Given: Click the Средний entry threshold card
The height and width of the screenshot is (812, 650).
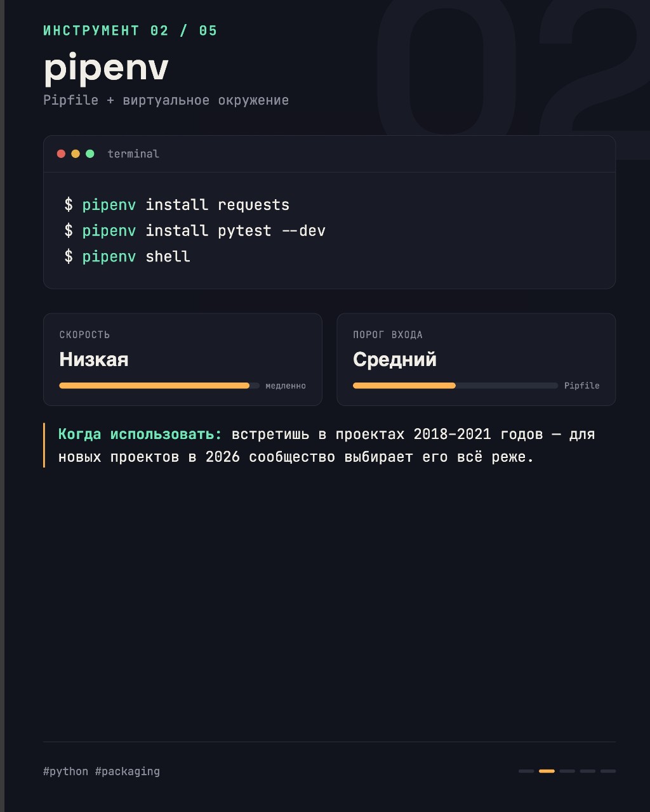Looking at the screenshot, I should pyautogui.click(x=476, y=359).
